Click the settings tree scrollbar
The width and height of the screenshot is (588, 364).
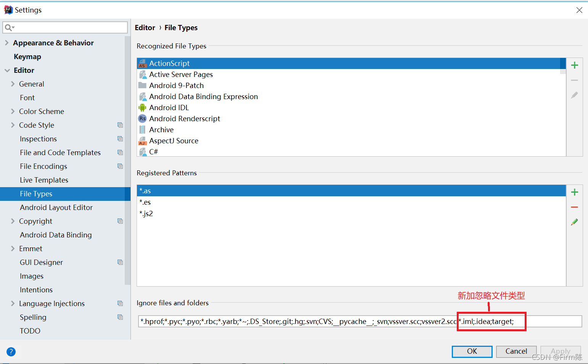(x=127, y=160)
